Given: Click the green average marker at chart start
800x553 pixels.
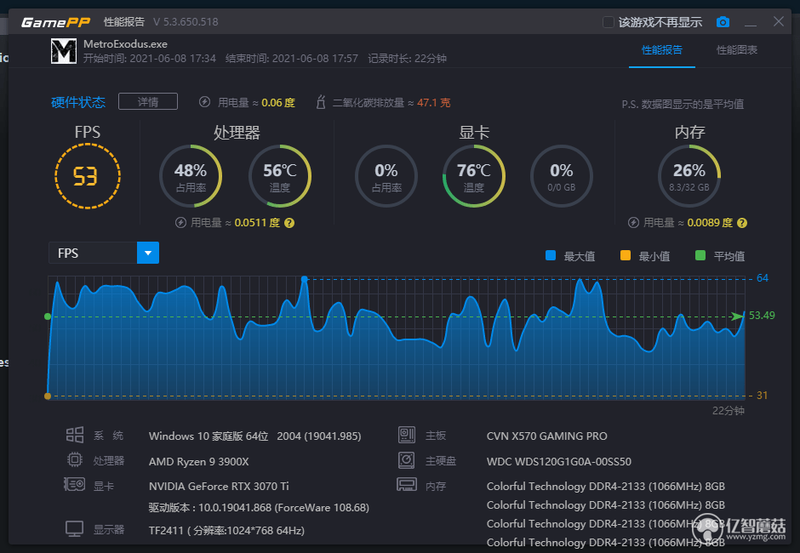Looking at the screenshot, I should pos(47,316).
